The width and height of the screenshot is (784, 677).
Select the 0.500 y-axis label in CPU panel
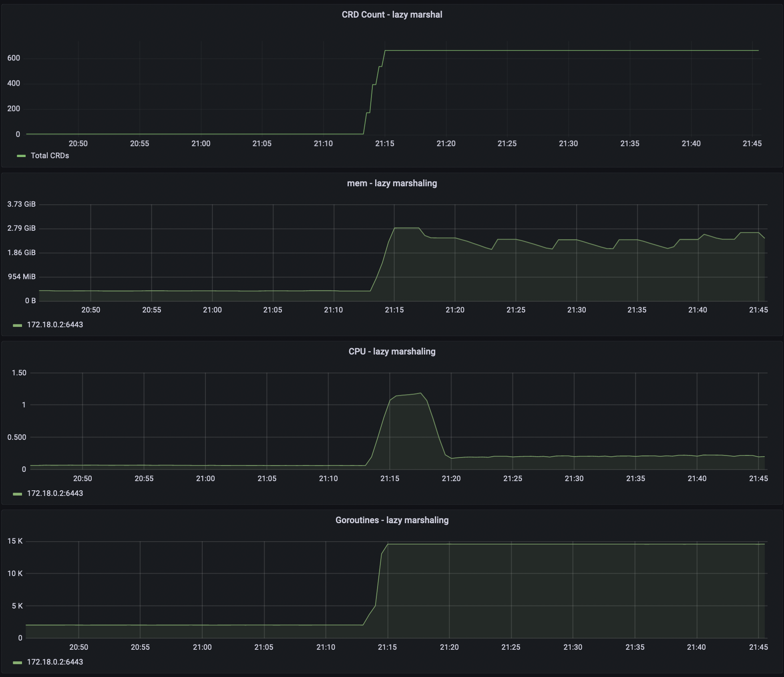coord(17,437)
